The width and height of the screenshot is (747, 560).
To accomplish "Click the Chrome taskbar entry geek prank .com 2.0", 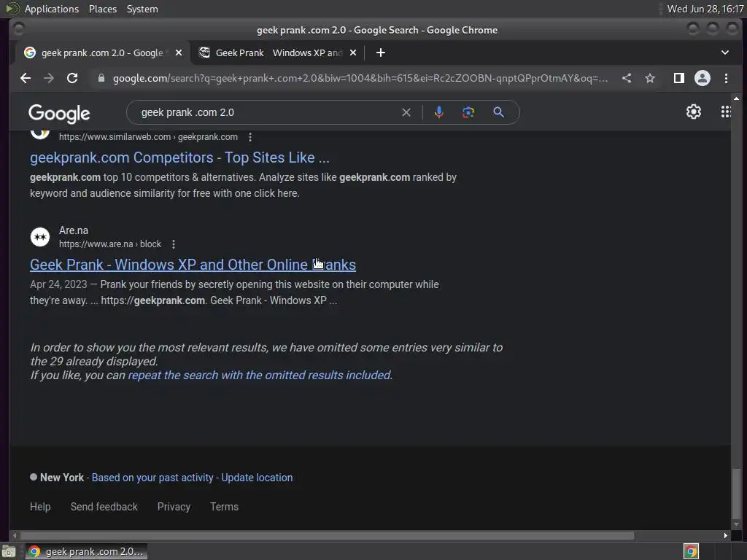I will (86, 551).
